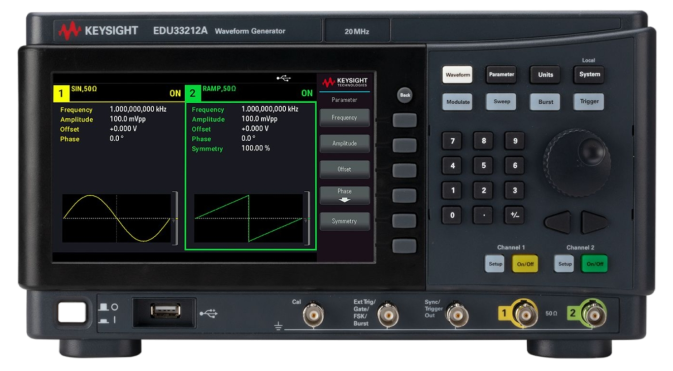This screenshot has height=371, width=673.
Task: Select the Parameter key
Action: click(x=501, y=75)
